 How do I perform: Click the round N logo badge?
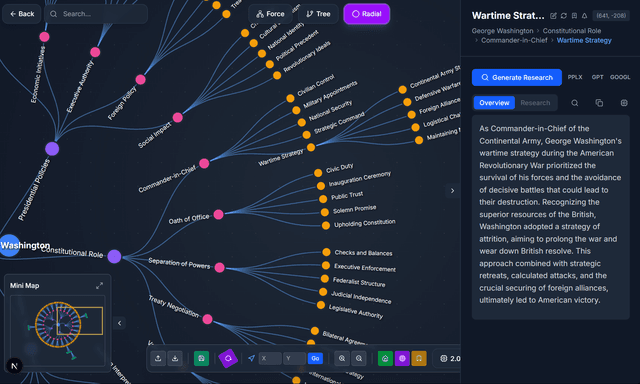coord(14,366)
